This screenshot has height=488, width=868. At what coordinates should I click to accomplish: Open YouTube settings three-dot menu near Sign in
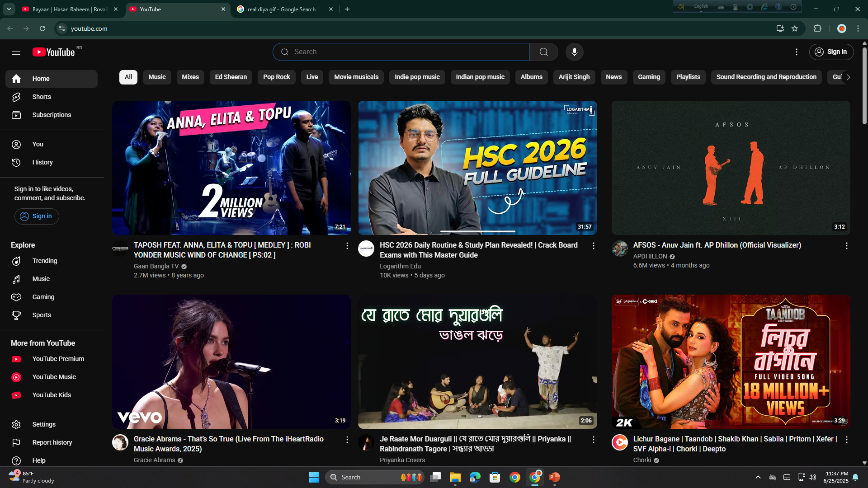(797, 52)
